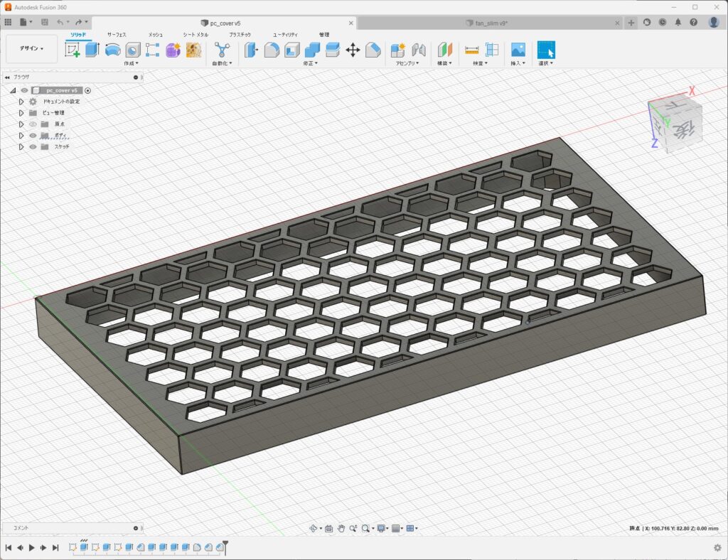Viewport: 728px width, 560px height.
Task: Click the Interference inspect icon
Action: [492, 50]
